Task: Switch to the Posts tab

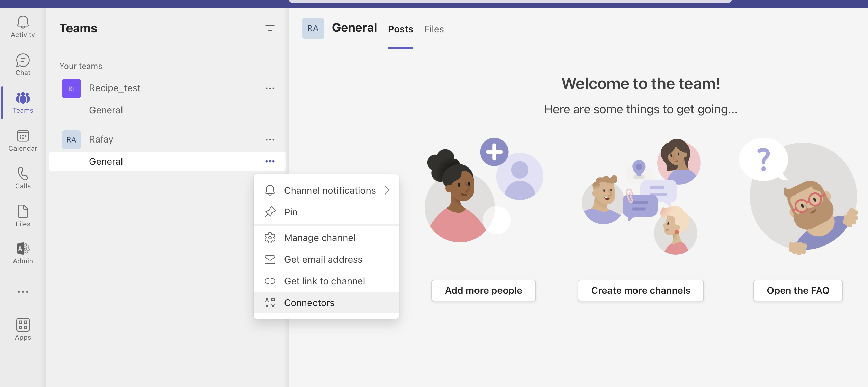Action: 400,29
